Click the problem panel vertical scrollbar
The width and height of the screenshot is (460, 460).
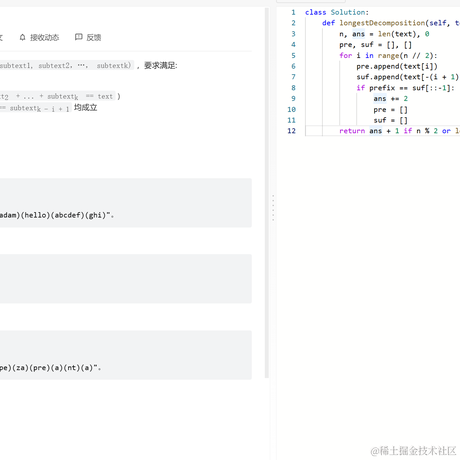pyautogui.click(x=267, y=193)
